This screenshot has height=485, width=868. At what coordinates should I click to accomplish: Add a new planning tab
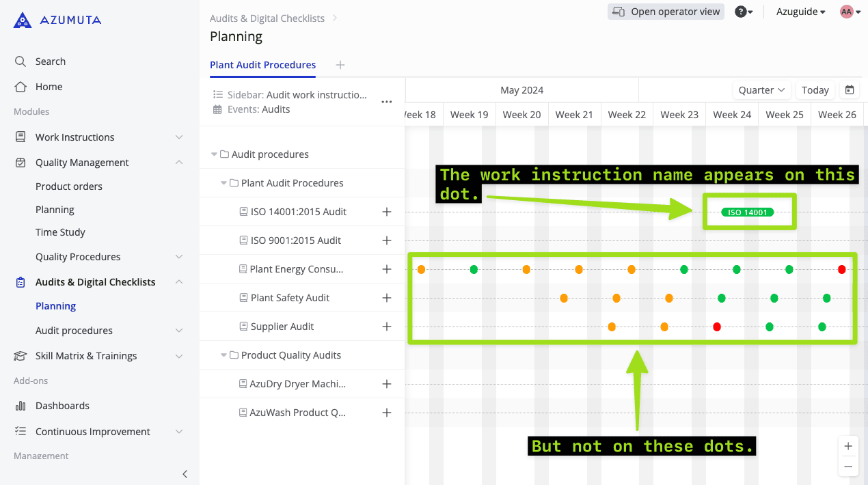click(340, 65)
